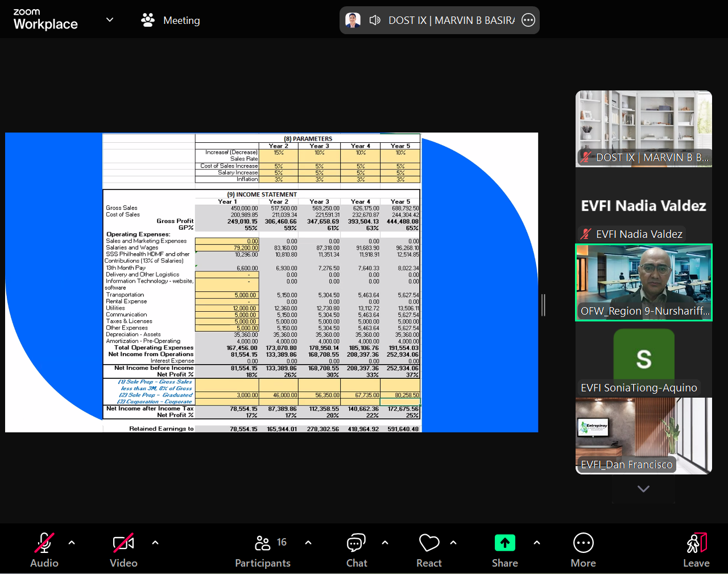The image size is (728, 574).
Task: Expand audio settings arrow beside Audio
Action: tap(72, 543)
